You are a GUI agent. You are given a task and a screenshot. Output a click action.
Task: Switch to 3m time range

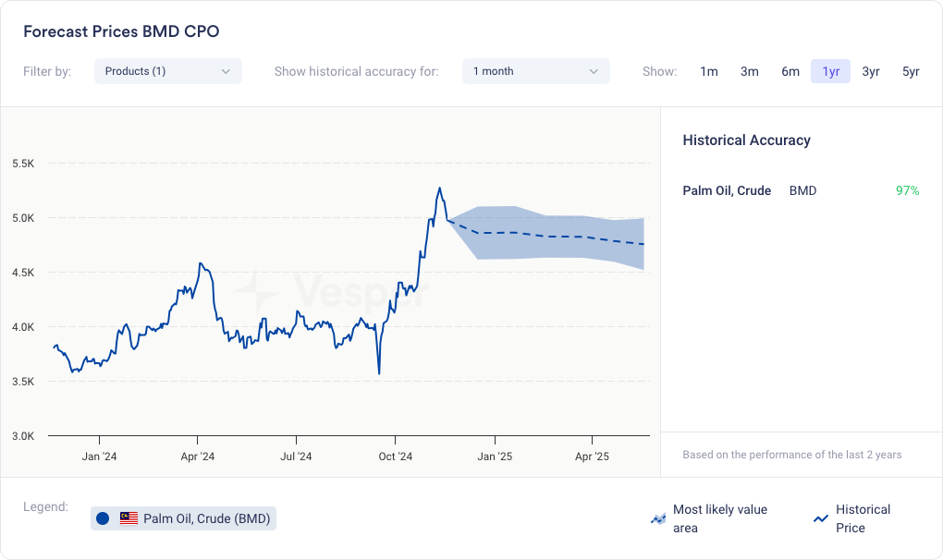(x=749, y=71)
